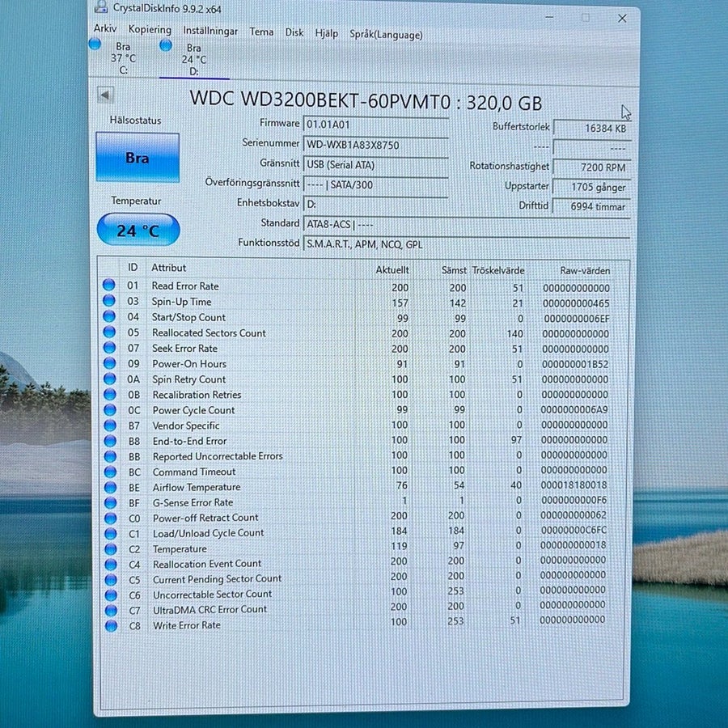Click status dot for Power-On Hours
The height and width of the screenshot is (728, 728).
pos(109,362)
